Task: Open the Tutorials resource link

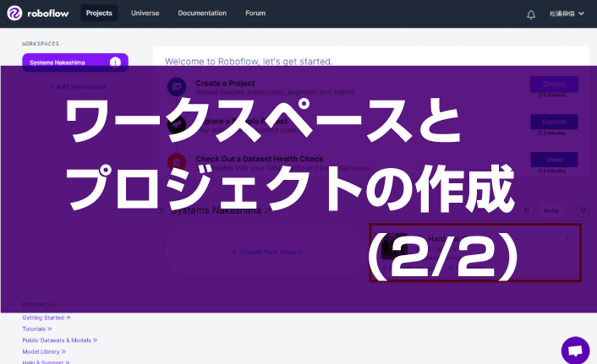Action: point(37,329)
